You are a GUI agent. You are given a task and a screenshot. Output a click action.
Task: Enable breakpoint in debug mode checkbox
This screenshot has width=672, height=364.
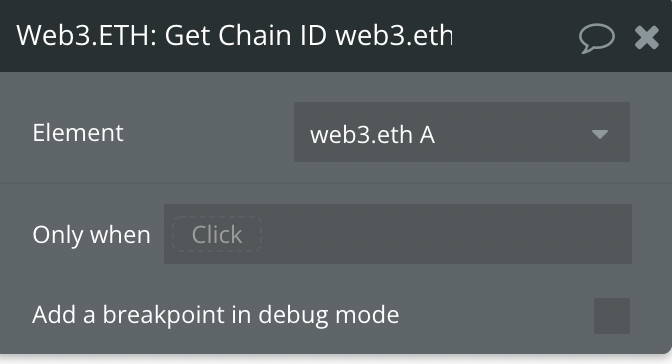tap(612, 316)
